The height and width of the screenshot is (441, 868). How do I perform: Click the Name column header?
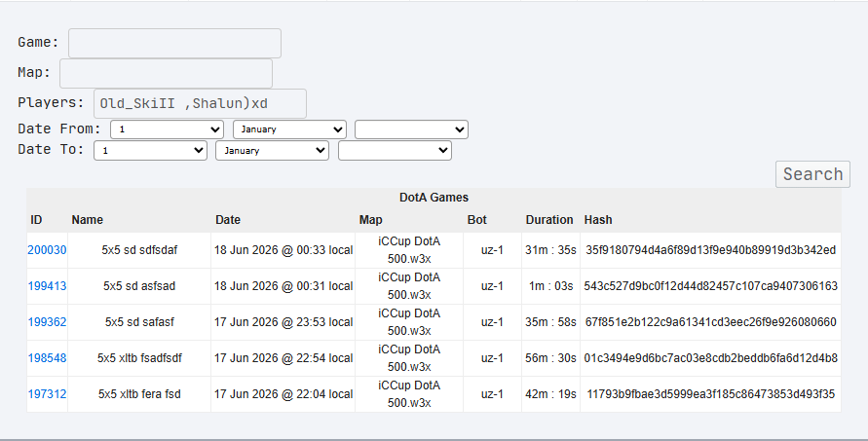87,220
